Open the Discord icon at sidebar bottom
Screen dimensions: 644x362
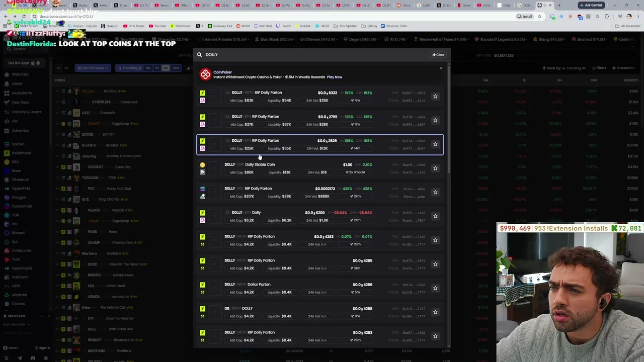point(33,358)
